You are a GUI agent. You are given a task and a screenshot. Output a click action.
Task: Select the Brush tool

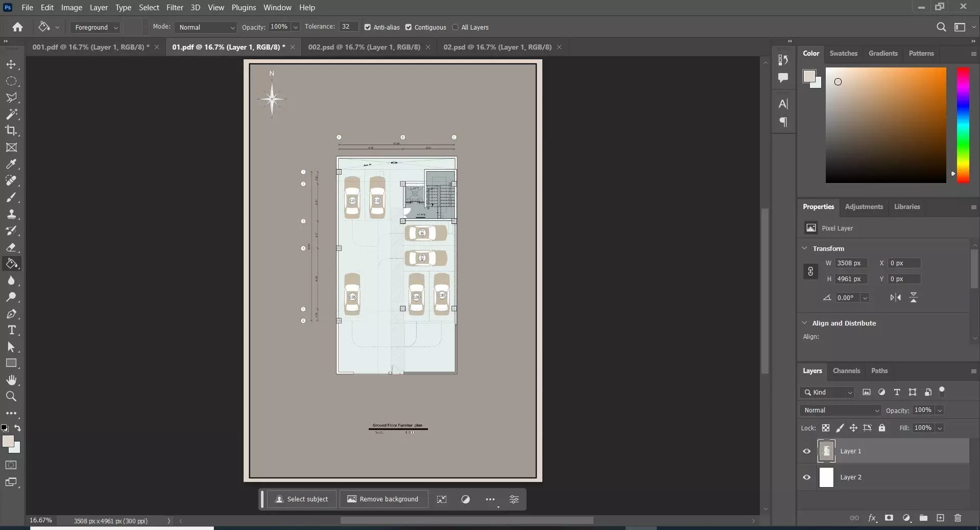point(11,197)
